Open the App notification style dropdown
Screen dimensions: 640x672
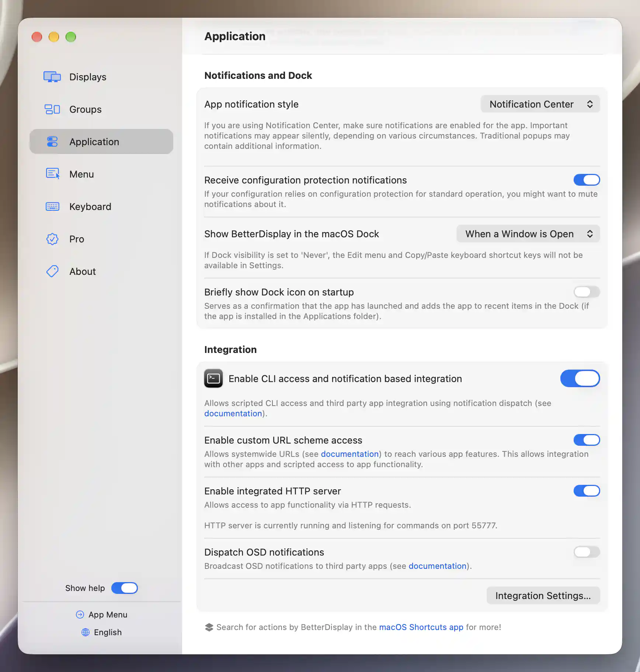[x=540, y=104]
